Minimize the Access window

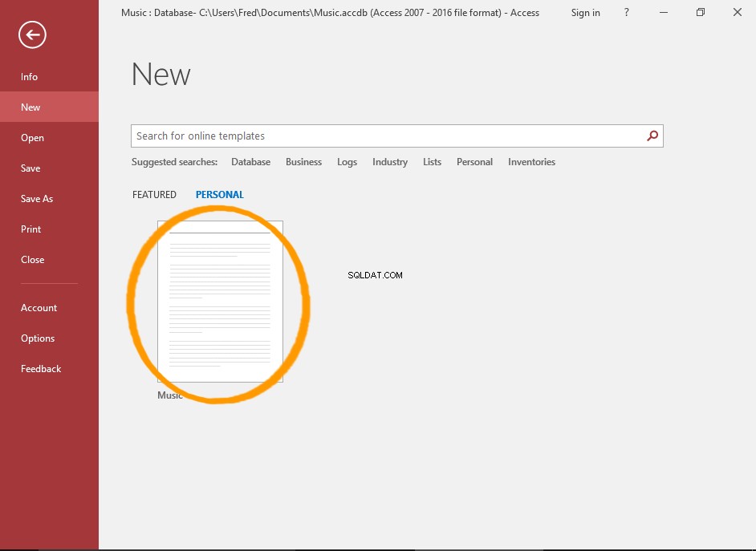664,13
